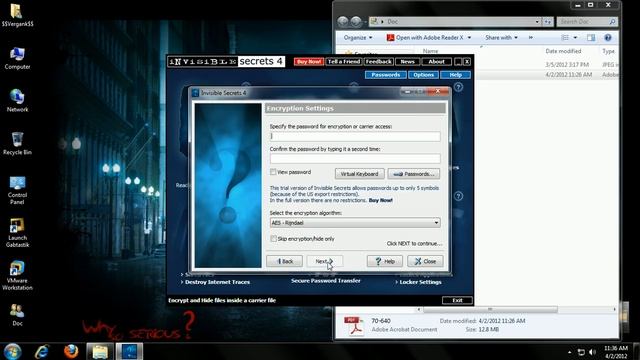
Task: Click the Passwords... button in dialog
Action: (413, 174)
